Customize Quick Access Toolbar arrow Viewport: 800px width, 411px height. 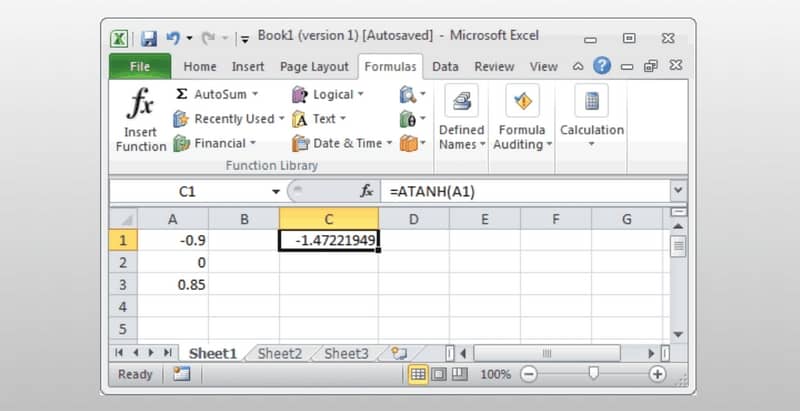[x=245, y=39]
